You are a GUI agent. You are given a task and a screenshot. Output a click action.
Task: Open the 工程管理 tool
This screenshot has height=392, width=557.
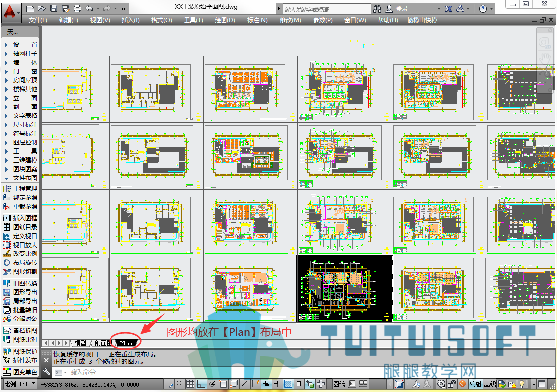20,188
